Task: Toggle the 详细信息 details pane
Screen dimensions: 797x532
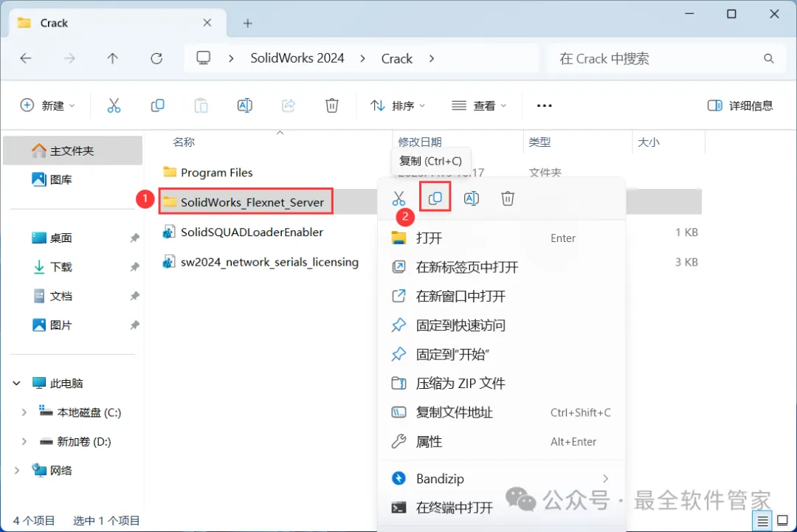Action: pos(740,106)
